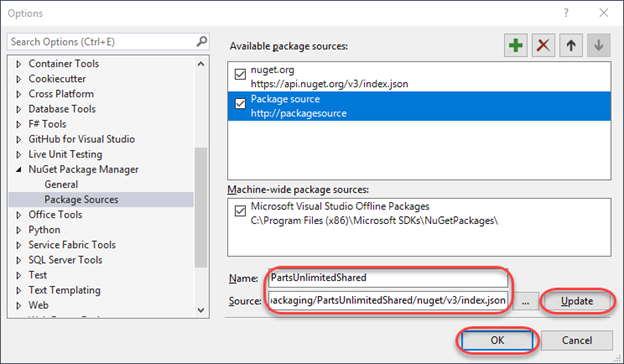Click the Update button
Image resolution: width=624 pixels, height=364 pixels.
[577, 301]
